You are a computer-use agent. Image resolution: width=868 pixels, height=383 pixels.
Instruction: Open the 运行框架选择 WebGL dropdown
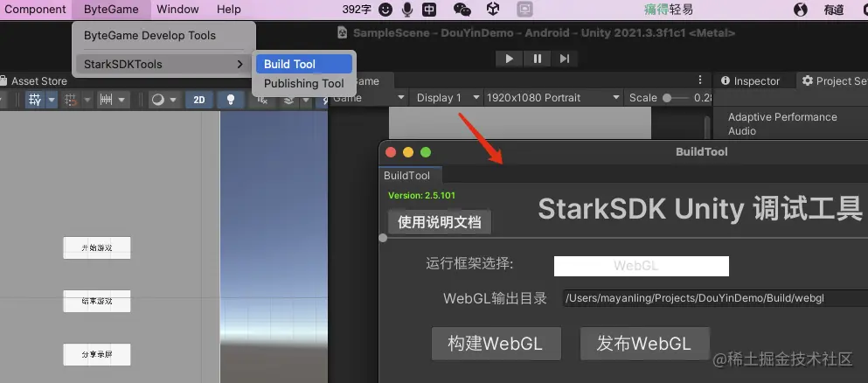pos(641,266)
